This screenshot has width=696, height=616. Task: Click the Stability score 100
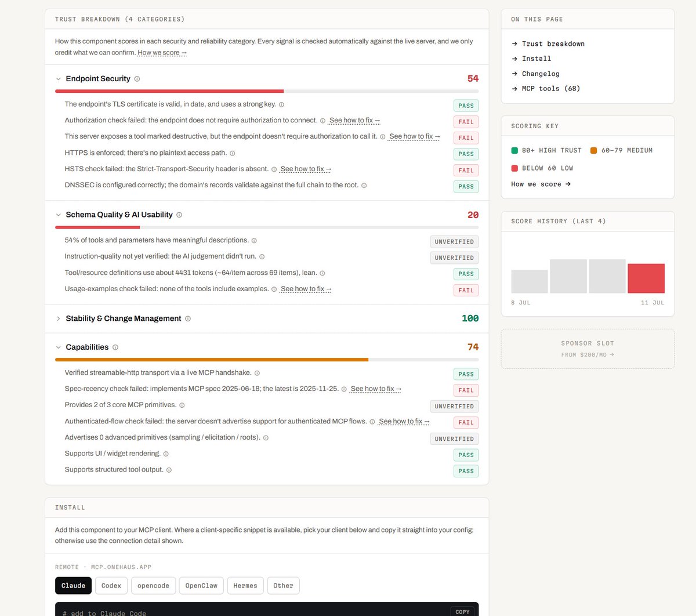(x=470, y=318)
